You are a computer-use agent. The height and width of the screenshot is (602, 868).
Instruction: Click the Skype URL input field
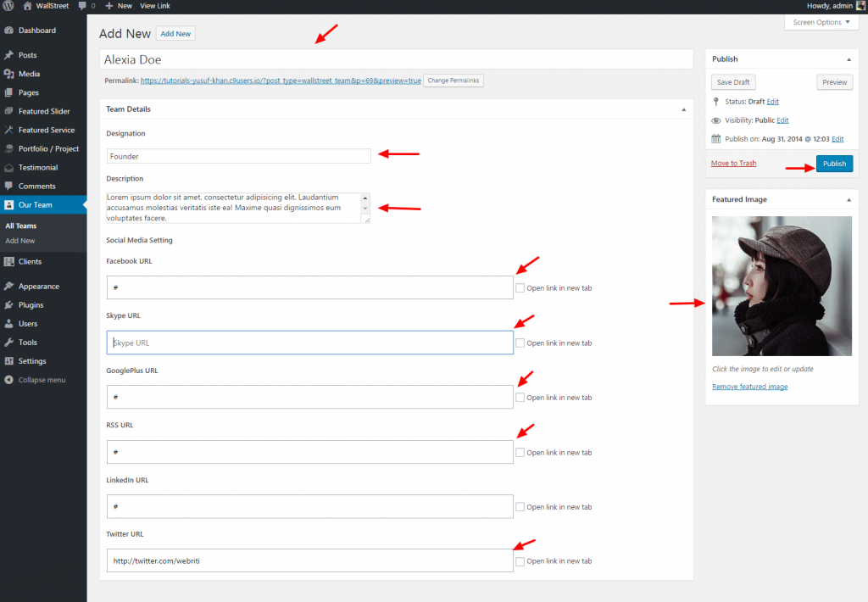click(x=310, y=343)
